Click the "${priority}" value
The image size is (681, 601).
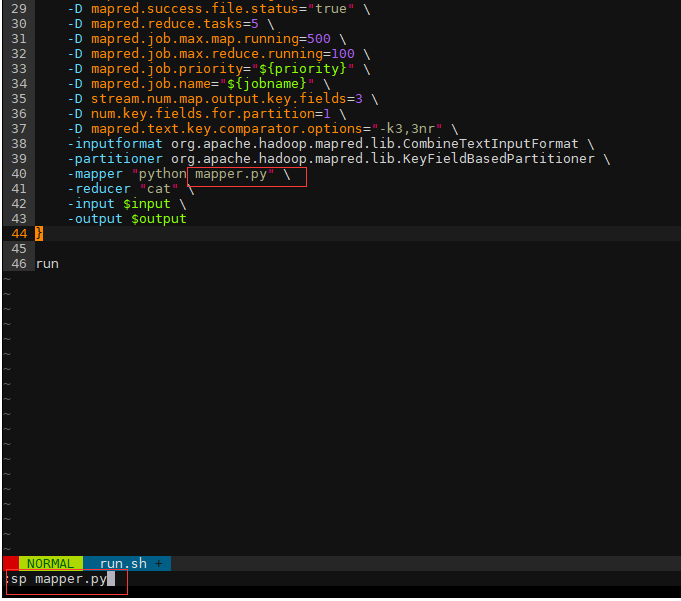click(x=303, y=69)
